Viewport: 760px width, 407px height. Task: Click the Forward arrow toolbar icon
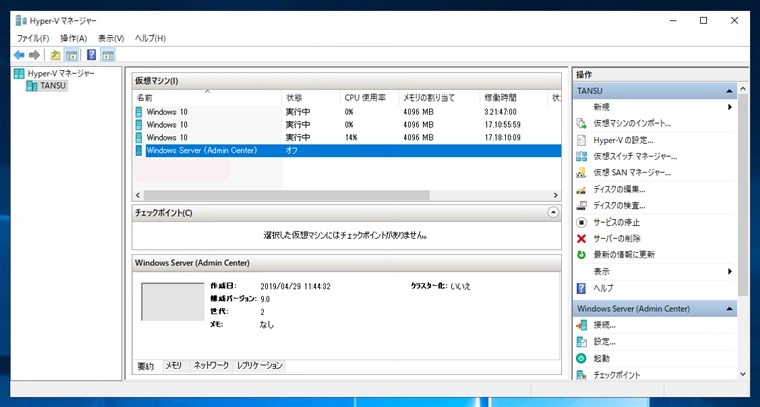pos(34,55)
